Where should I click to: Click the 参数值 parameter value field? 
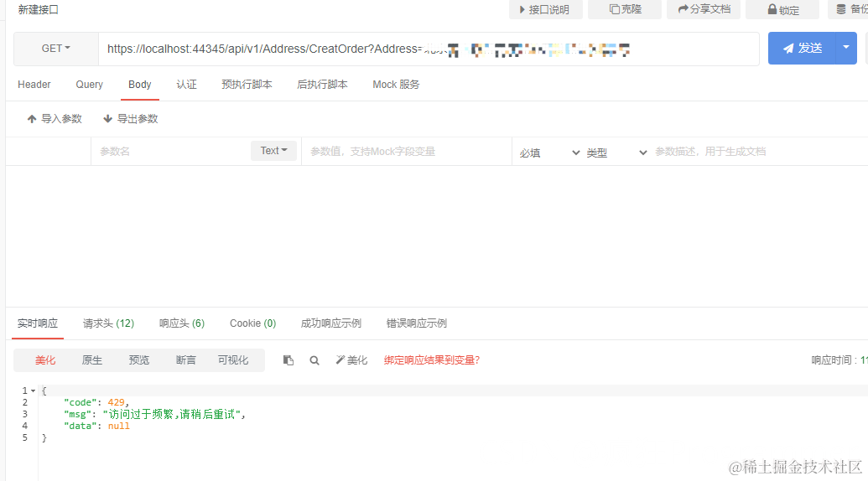pos(406,152)
